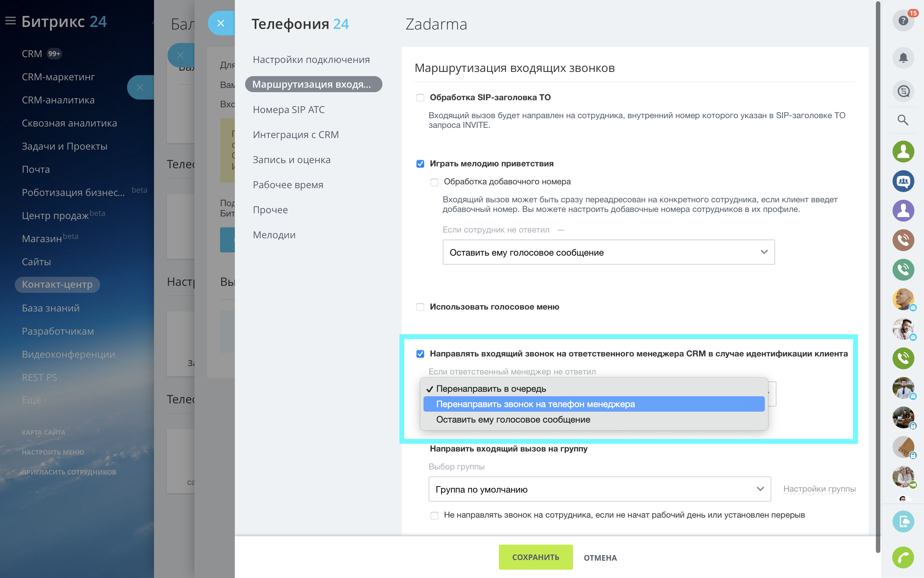Image resolution: width=924 pixels, height=578 pixels.
Task: Open Сайты in left menu
Action: (36, 262)
